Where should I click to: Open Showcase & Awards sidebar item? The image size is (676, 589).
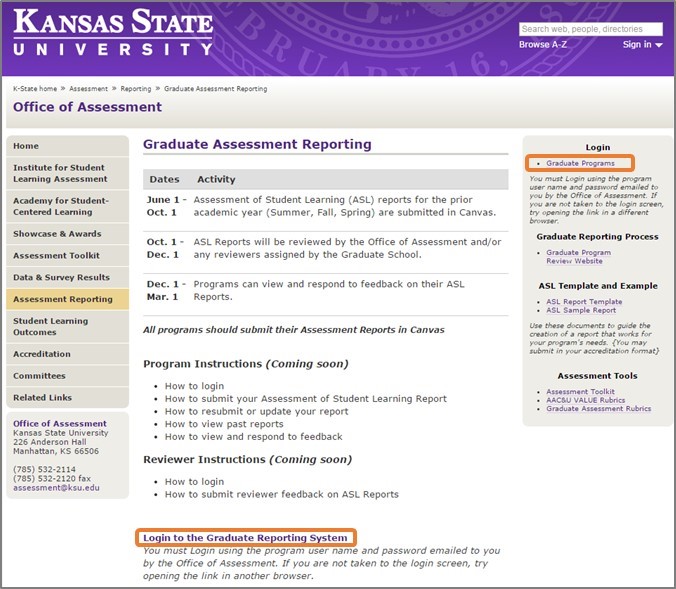pos(68,234)
